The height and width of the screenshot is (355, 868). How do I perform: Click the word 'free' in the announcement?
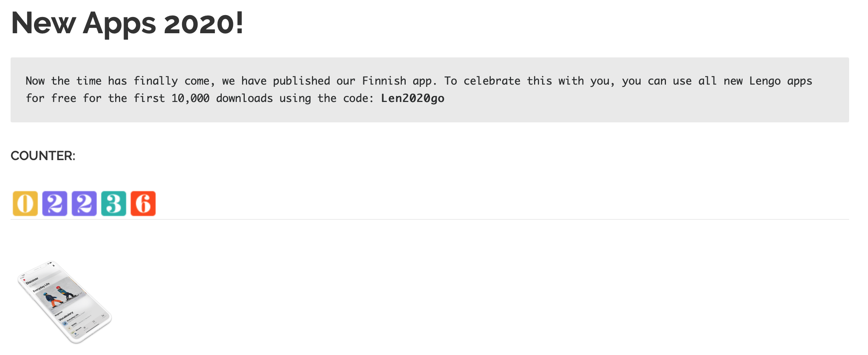click(63, 98)
